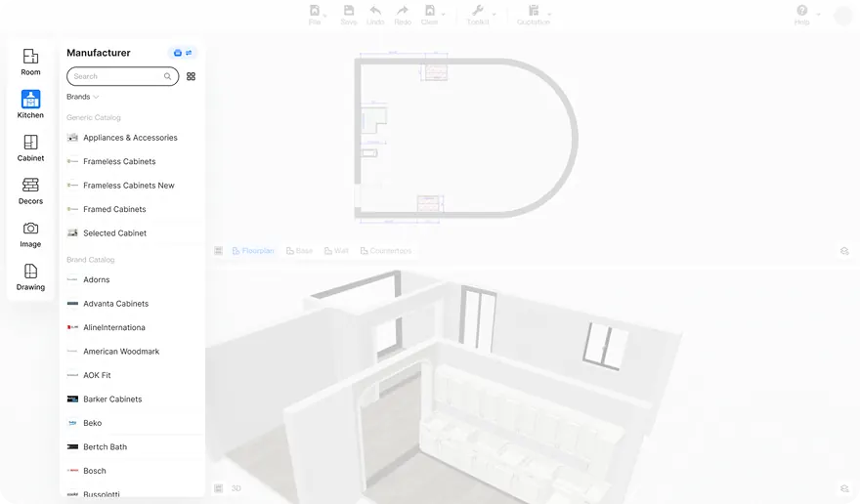Open layers icon at 3D view bottom right

coord(844,488)
